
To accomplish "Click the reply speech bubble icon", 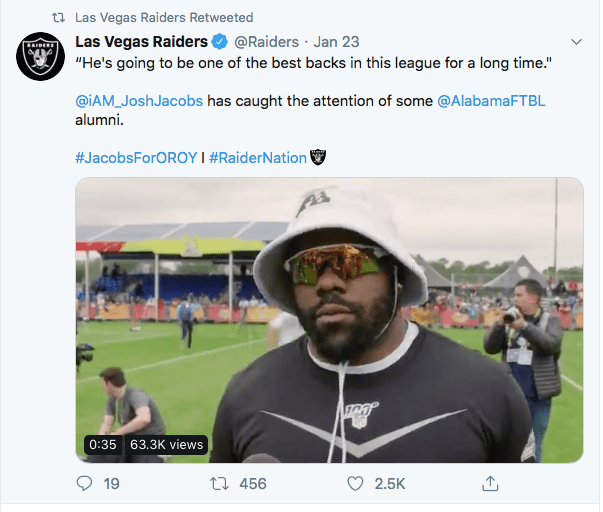I will tap(84, 483).
